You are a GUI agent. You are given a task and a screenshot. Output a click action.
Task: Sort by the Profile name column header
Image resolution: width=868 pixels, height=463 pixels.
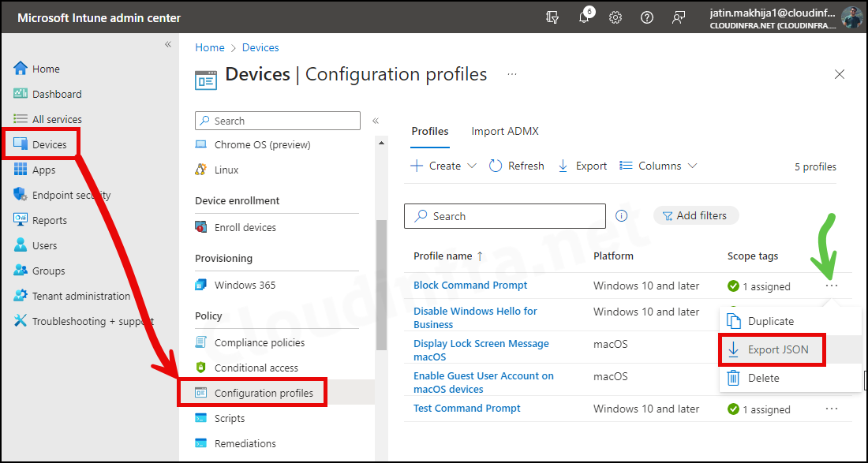448,256
